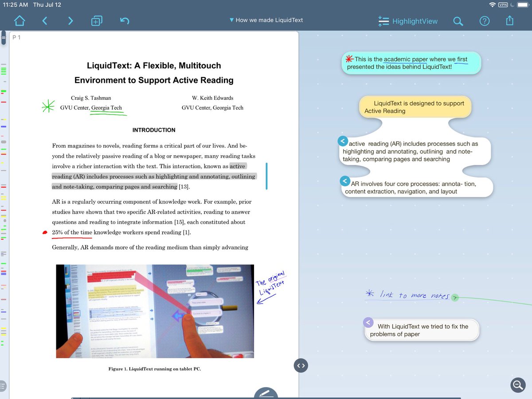Tap the underlined '25% of the time' text
This screenshot has width=532, height=399.
click(72, 232)
